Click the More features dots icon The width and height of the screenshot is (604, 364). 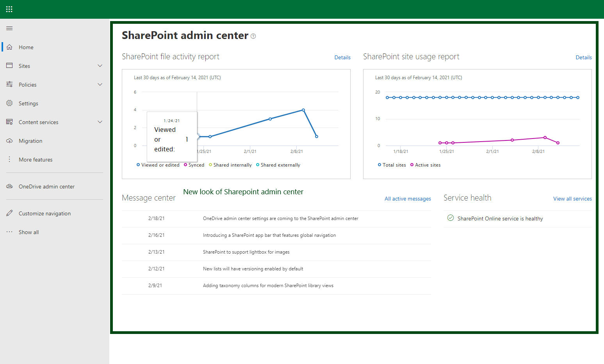coord(9,159)
